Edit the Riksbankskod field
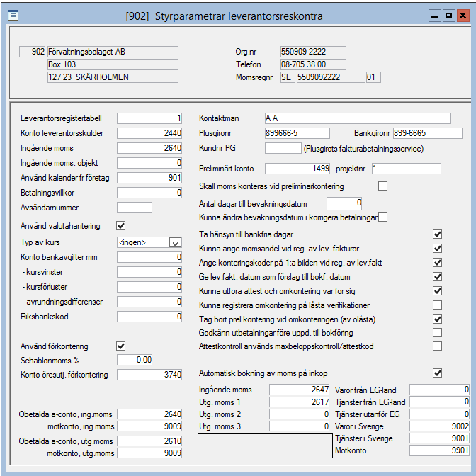The width and height of the screenshot is (476, 476). (x=149, y=317)
